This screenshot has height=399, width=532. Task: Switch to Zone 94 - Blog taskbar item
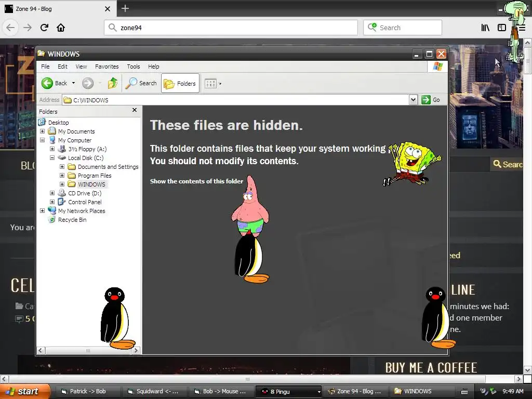click(x=355, y=391)
